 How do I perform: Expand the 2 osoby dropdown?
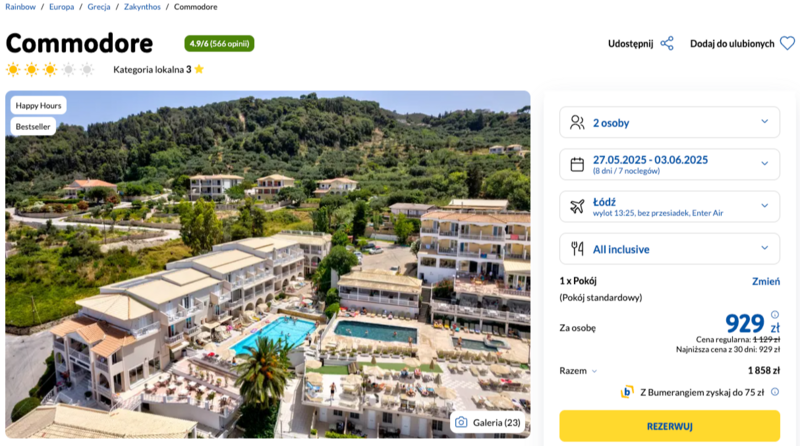pyautogui.click(x=669, y=122)
